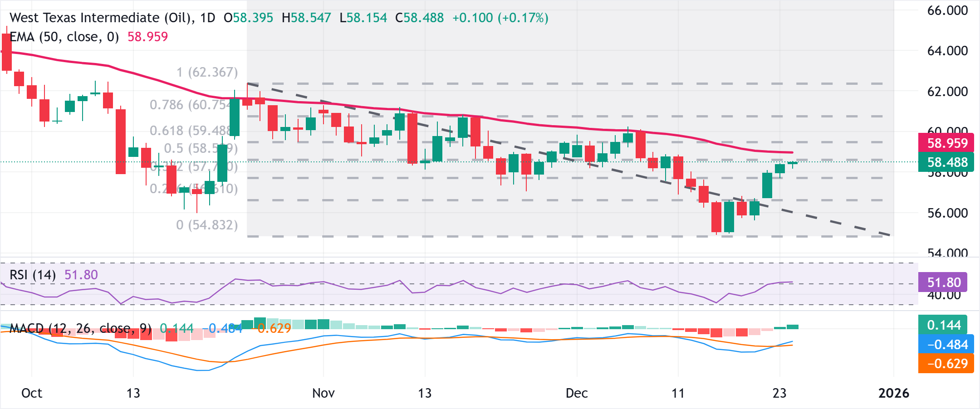The width and height of the screenshot is (980, 409).
Task: Select the Fibonacci 1 (62.367) level label
Action: pyautogui.click(x=207, y=73)
